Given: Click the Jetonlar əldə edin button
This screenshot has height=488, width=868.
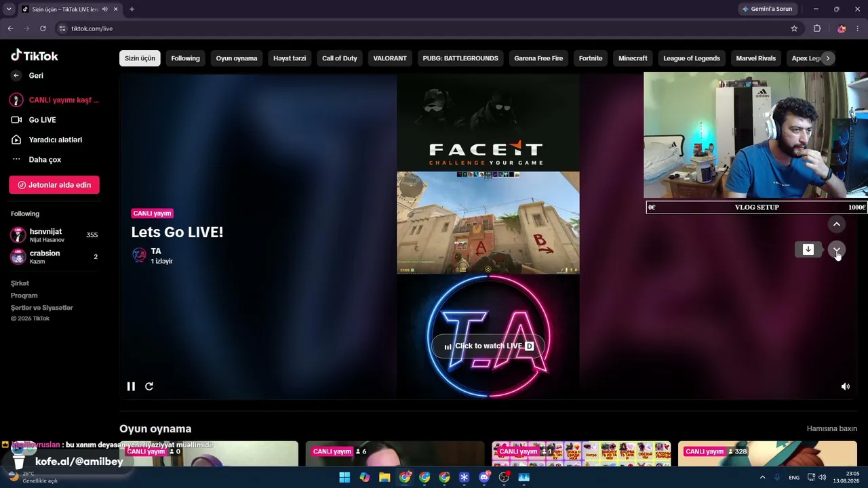Looking at the screenshot, I should tap(54, 185).
